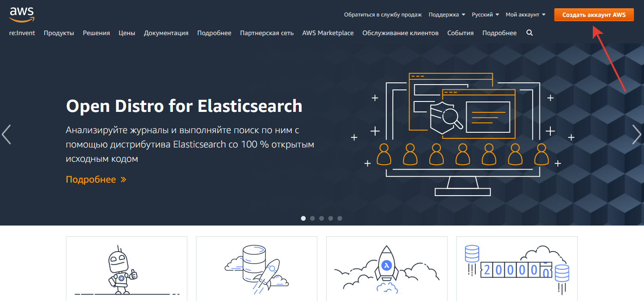The width and height of the screenshot is (644, 301).
Task: Advance carousel with right arrow
Action: (637, 134)
